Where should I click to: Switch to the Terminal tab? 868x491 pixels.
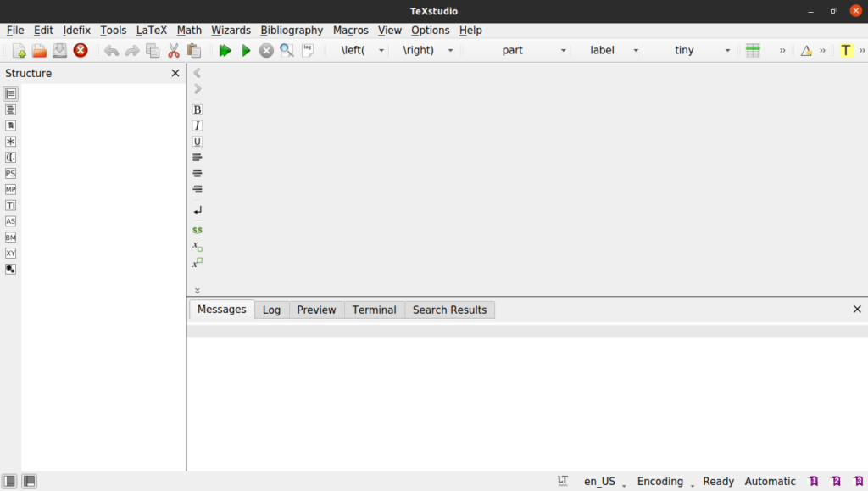pos(374,310)
